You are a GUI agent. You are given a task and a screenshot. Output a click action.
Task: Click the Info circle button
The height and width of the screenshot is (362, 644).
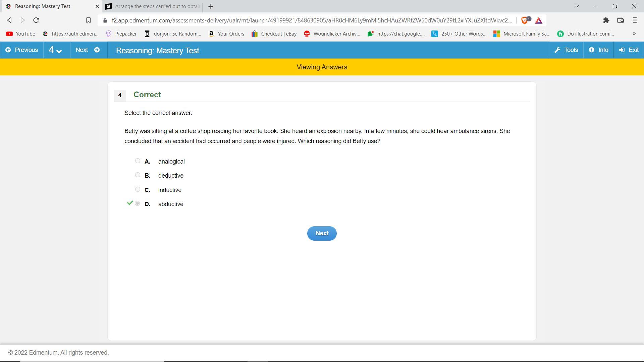(x=599, y=50)
